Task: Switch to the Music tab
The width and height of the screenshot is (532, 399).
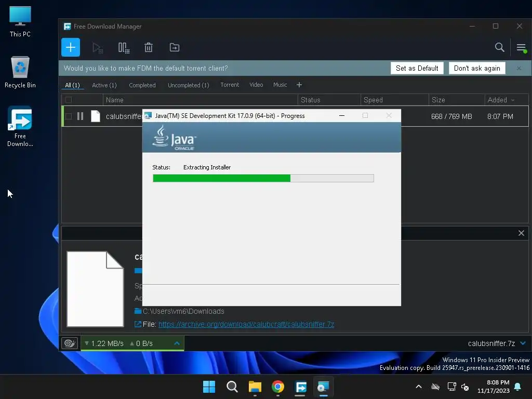Action: [280, 85]
